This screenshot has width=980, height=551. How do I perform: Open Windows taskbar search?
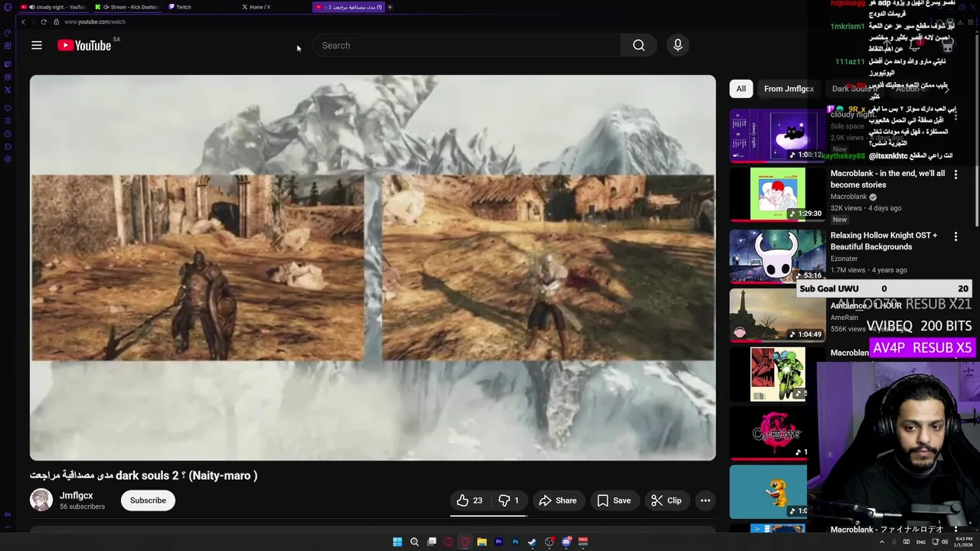(x=414, y=542)
